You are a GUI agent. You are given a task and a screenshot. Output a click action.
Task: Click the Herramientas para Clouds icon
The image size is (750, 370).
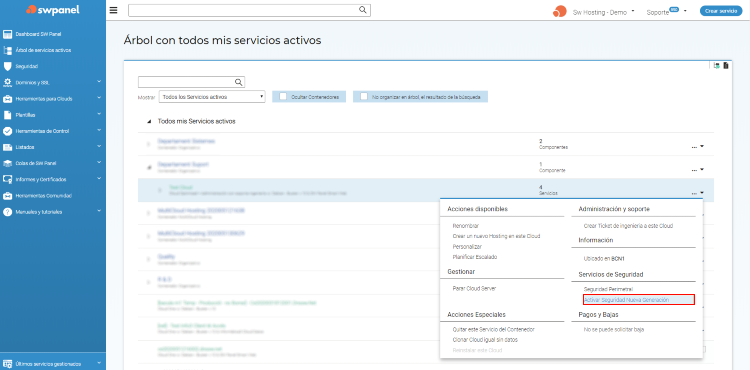(x=7, y=99)
